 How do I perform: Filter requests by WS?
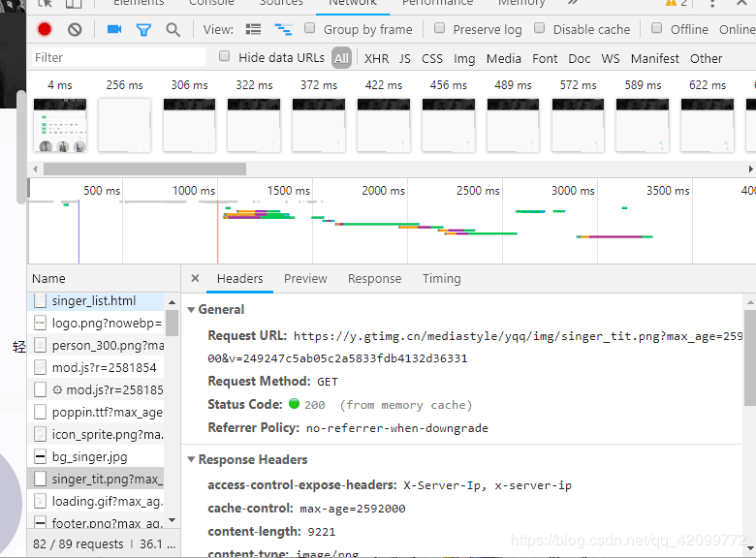611,58
